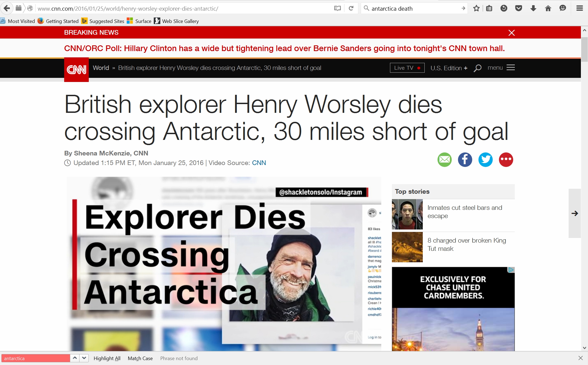Screen dimensions: 588x365
Task: Open the Downloads arrow icon
Action: pos(533,8)
